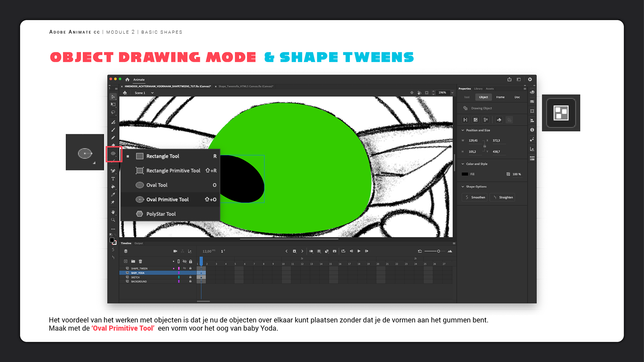644x362 pixels.
Task: Collapse the Color and Style section
Action: [x=463, y=164]
